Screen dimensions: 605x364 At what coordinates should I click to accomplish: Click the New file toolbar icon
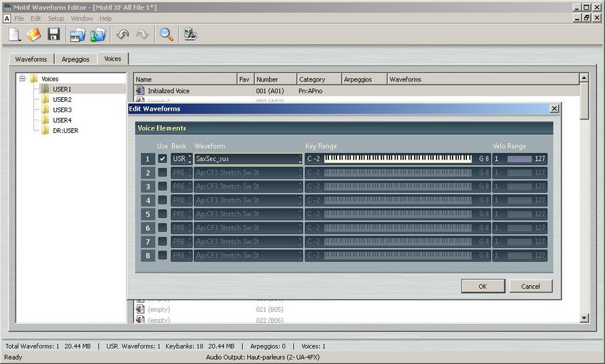(x=16, y=35)
